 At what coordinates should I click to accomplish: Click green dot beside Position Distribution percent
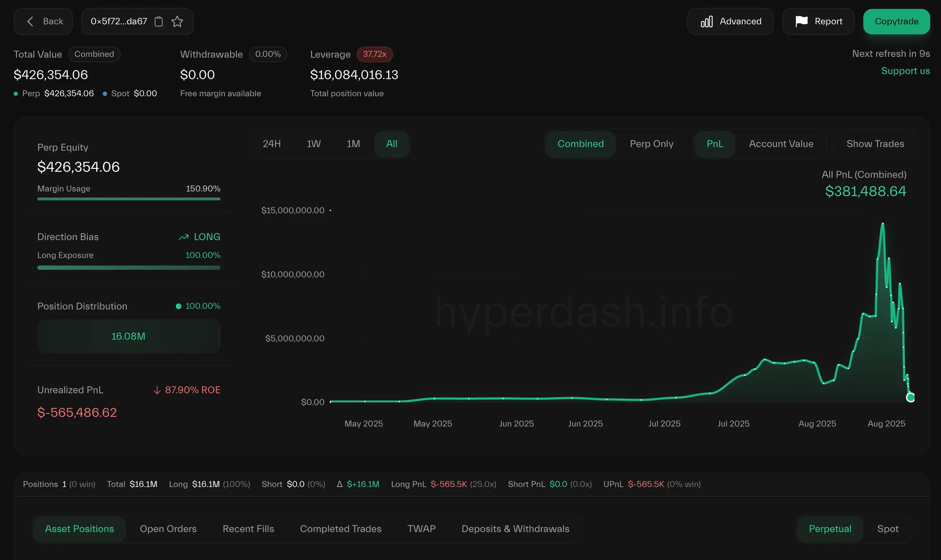[x=179, y=306]
